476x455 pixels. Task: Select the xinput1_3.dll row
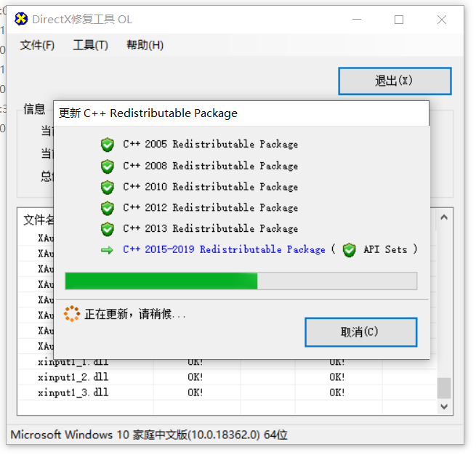[227, 392]
